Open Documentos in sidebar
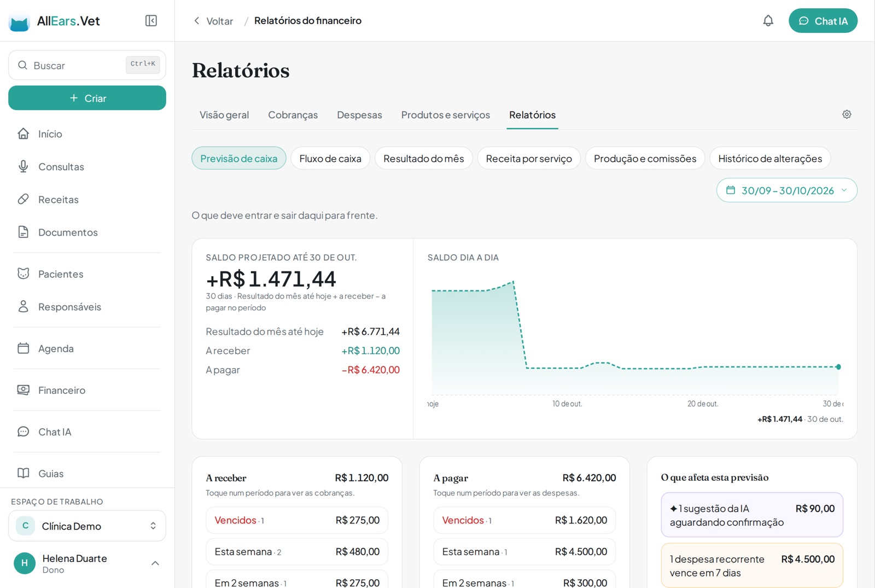 (87, 232)
